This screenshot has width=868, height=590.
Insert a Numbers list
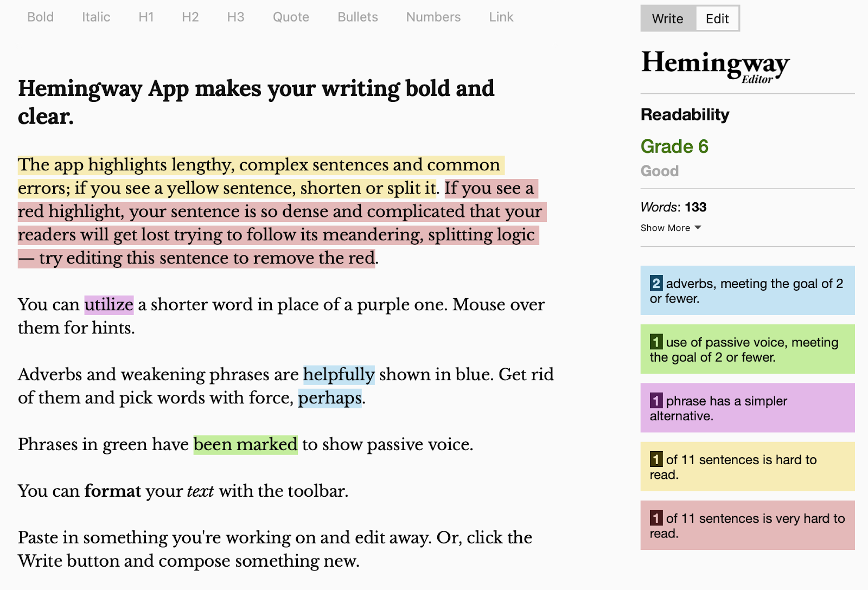(433, 17)
